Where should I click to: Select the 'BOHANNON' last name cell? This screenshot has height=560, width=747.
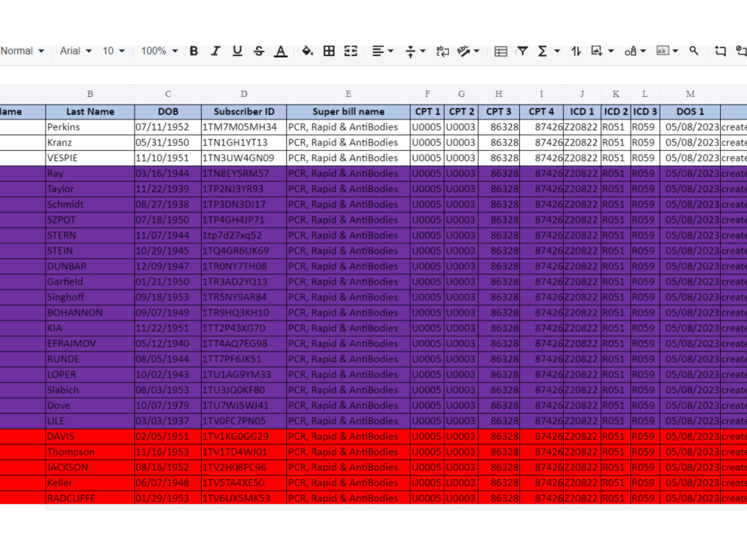point(90,313)
